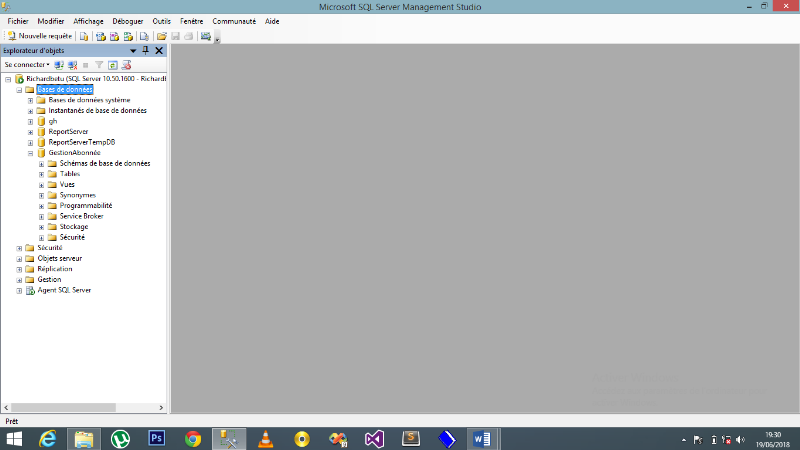Open the Déboguer menu
Image resolution: width=800 pixels, height=450 pixels.
tap(128, 21)
